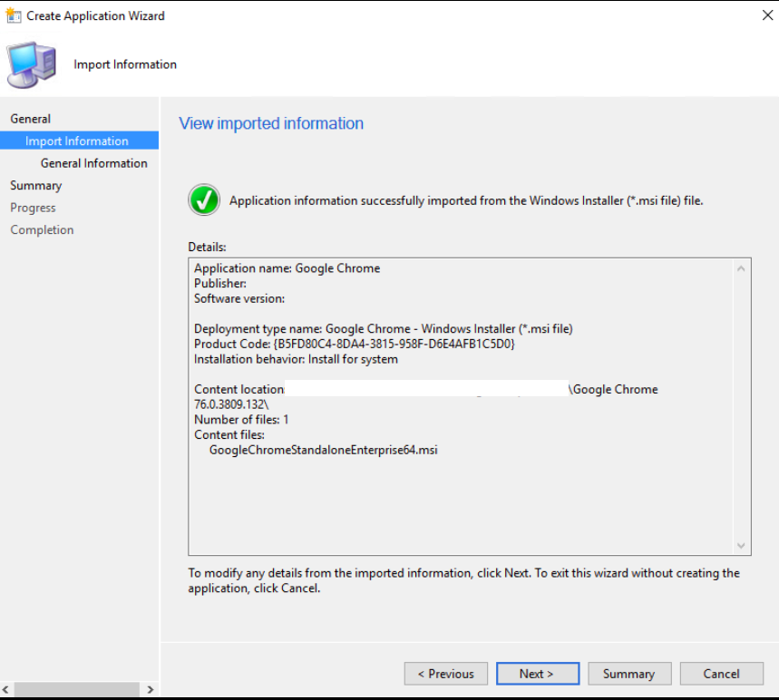Click the wizard title bar icon
The width and height of the screenshot is (779, 700).
[14, 15]
